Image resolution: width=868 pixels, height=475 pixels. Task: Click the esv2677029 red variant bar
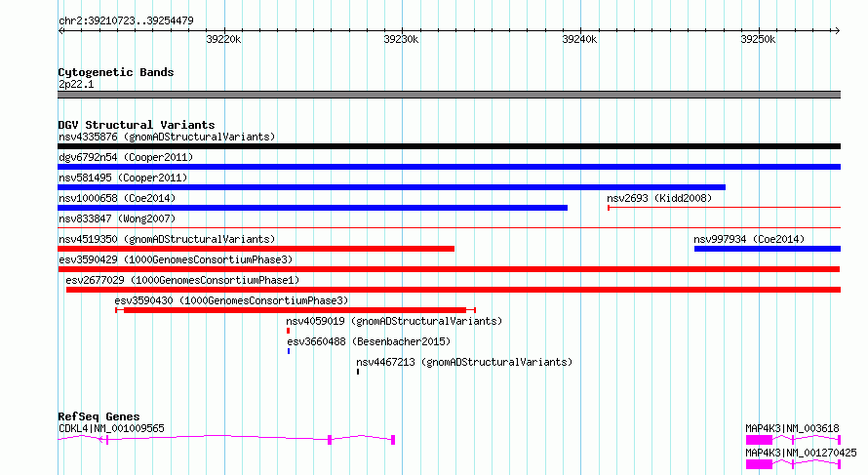[454, 290]
